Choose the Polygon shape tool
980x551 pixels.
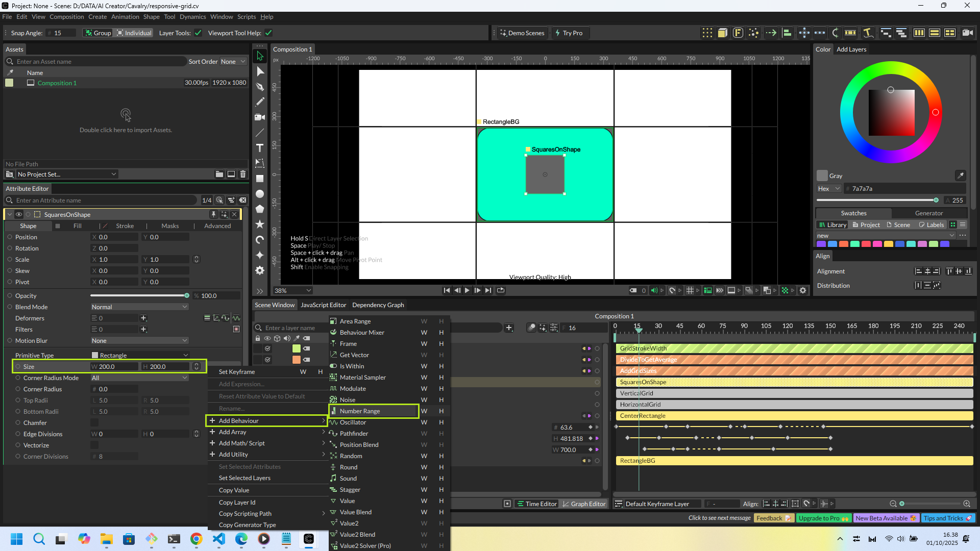coord(260,209)
